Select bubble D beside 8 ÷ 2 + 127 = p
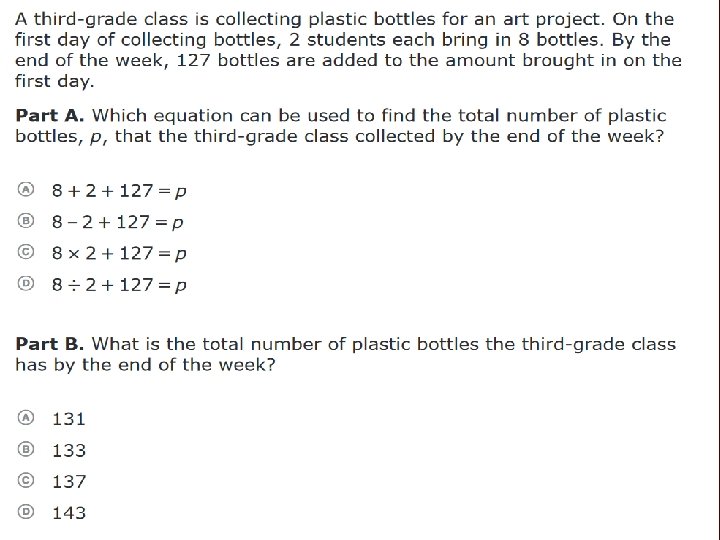The image size is (720, 540). click(27, 283)
